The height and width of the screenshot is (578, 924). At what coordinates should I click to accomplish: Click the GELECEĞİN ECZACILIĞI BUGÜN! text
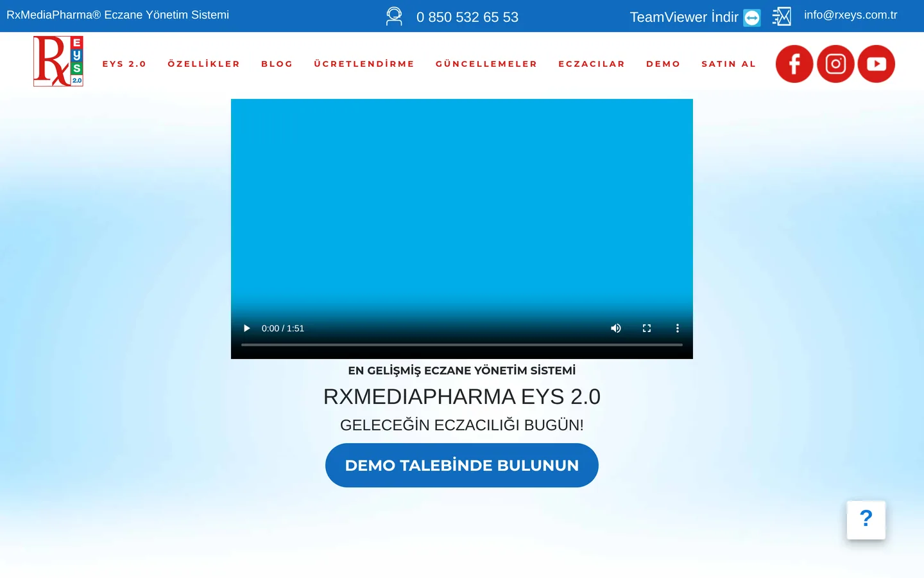(x=462, y=425)
